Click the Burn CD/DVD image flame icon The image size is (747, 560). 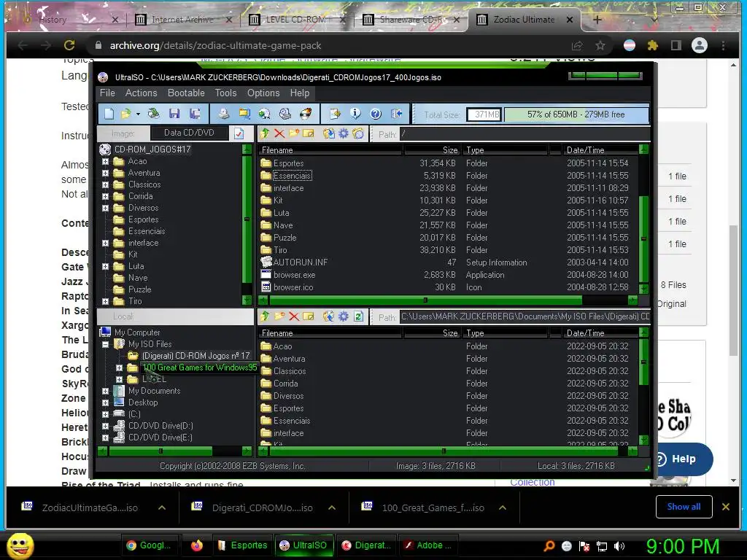[306, 114]
